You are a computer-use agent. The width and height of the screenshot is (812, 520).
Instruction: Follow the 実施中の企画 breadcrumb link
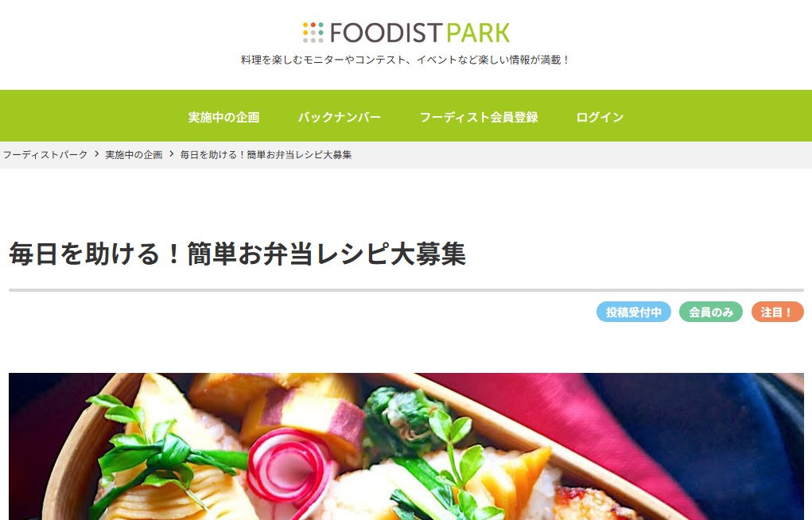[x=134, y=154]
